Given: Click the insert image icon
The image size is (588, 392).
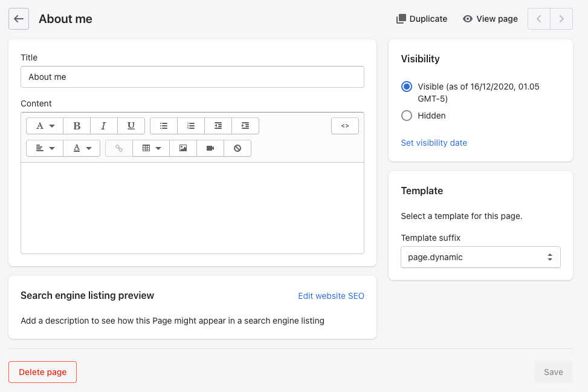Looking at the screenshot, I should pyautogui.click(x=183, y=148).
